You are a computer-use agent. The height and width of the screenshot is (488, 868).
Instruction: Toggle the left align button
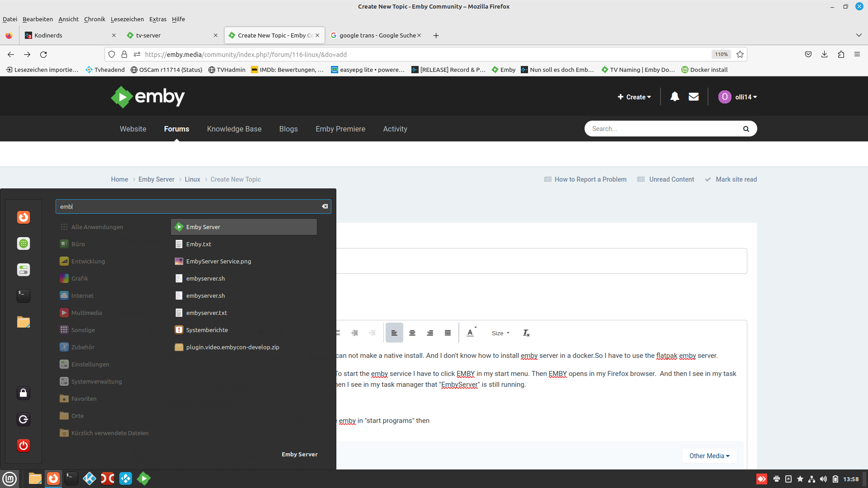coord(394,333)
